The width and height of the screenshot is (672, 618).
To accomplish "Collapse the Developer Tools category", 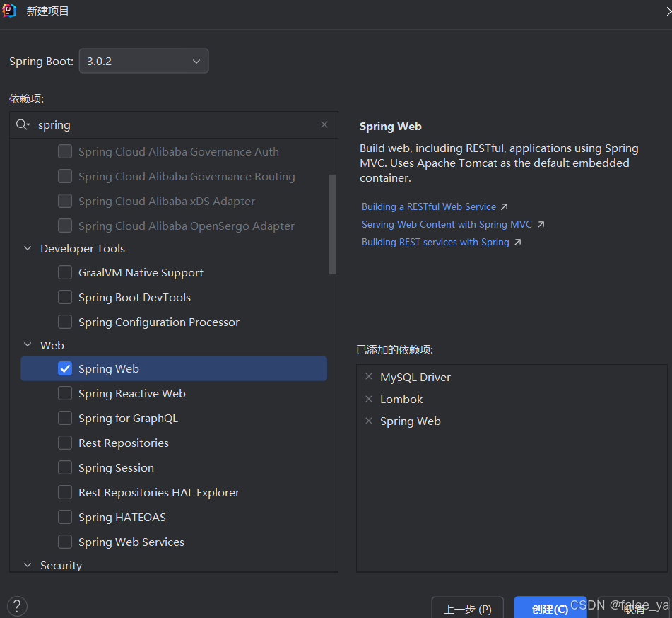I will tap(27, 248).
